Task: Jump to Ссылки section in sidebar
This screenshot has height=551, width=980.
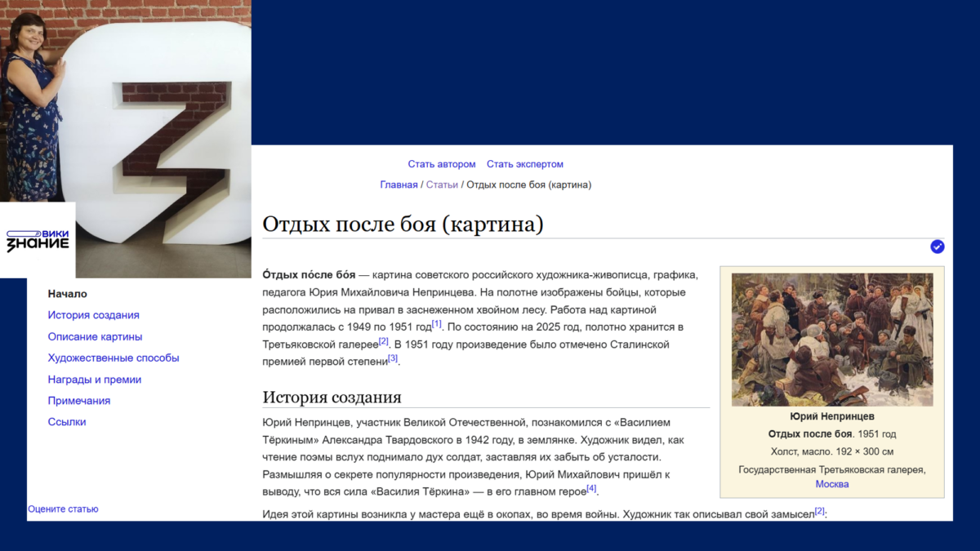Action: [67, 422]
